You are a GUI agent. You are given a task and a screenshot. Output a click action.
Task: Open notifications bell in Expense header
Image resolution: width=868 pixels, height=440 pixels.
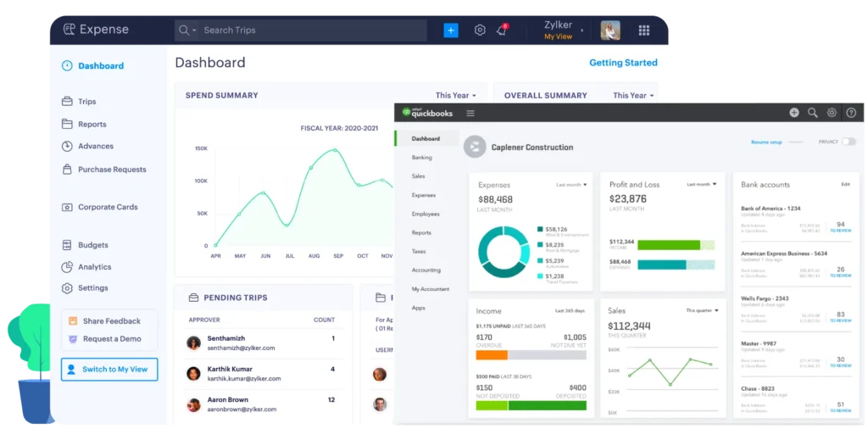[502, 31]
